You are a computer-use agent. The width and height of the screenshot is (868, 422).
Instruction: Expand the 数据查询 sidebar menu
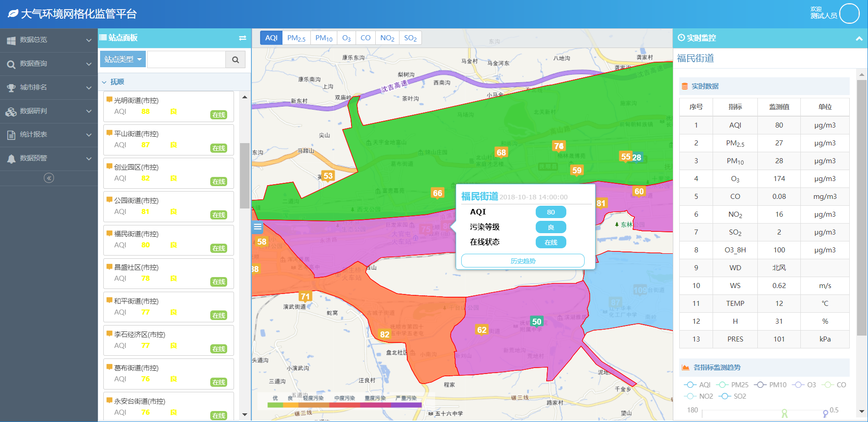tap(48, 64)
